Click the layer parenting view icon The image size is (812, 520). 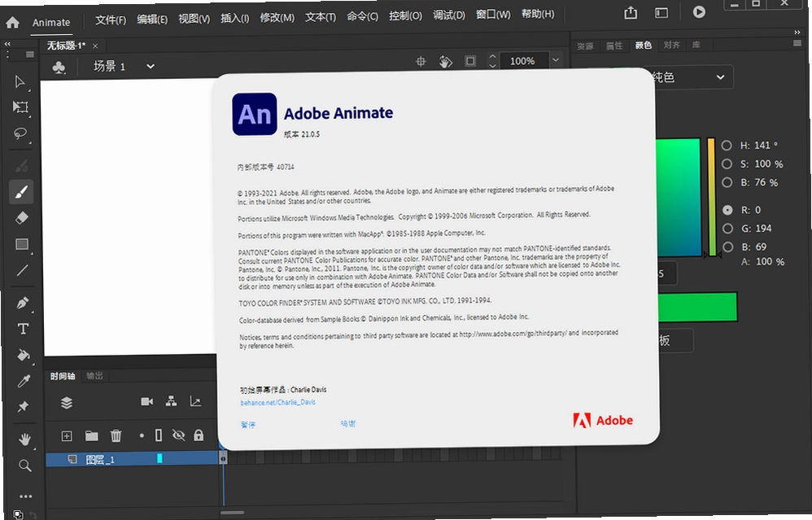tap(172, 401)
